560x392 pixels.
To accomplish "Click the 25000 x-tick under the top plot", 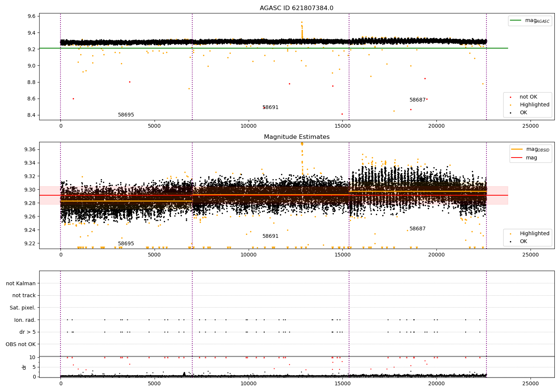I will [531, 126].
